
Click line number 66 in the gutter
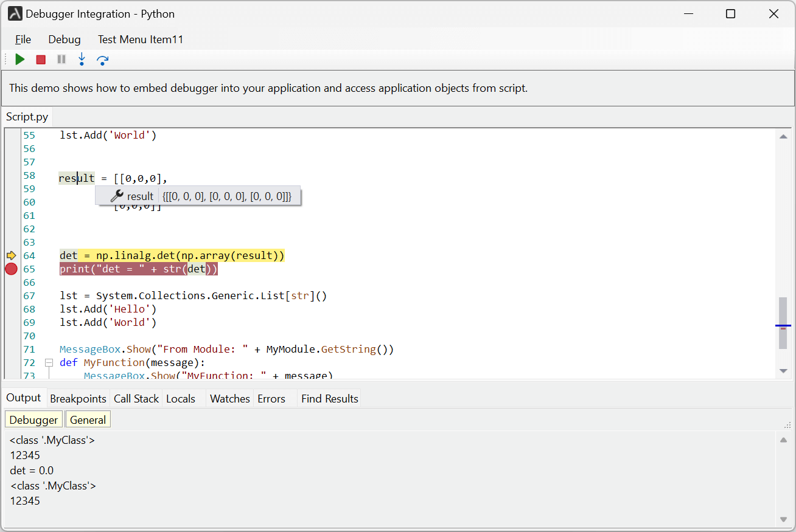[29, 282]
